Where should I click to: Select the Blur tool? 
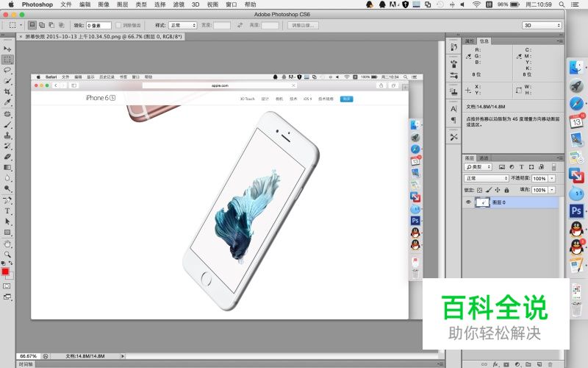(7, 177)
